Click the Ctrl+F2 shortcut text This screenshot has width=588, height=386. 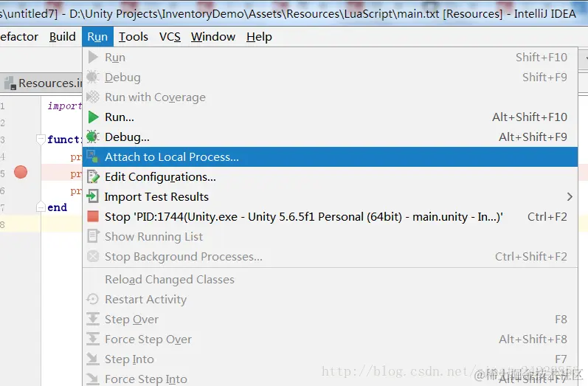[x=547, y=216]
